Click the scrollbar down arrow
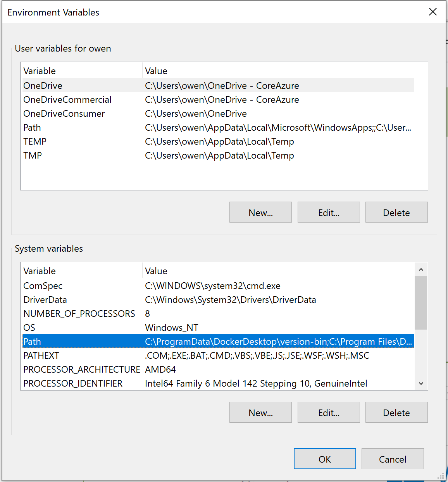 click(421, 383)
